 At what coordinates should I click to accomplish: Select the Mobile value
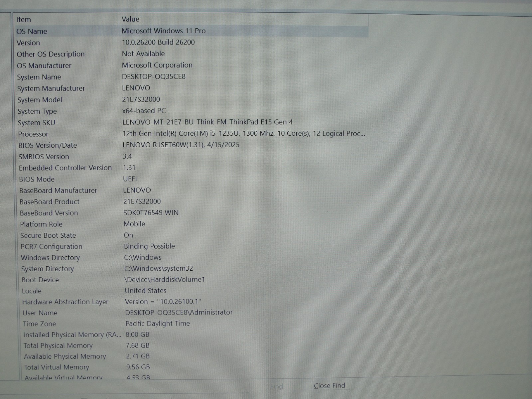(134, 224)
